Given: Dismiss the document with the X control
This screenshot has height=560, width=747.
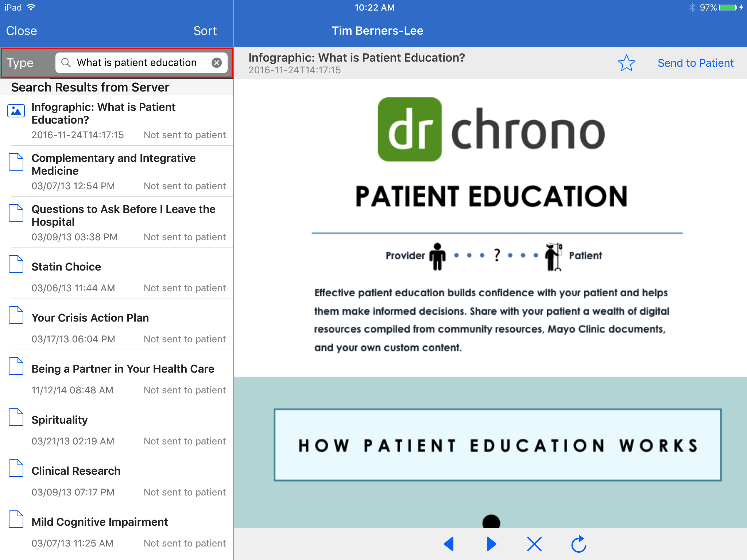Looking at the screenshot, I should 534,543.
